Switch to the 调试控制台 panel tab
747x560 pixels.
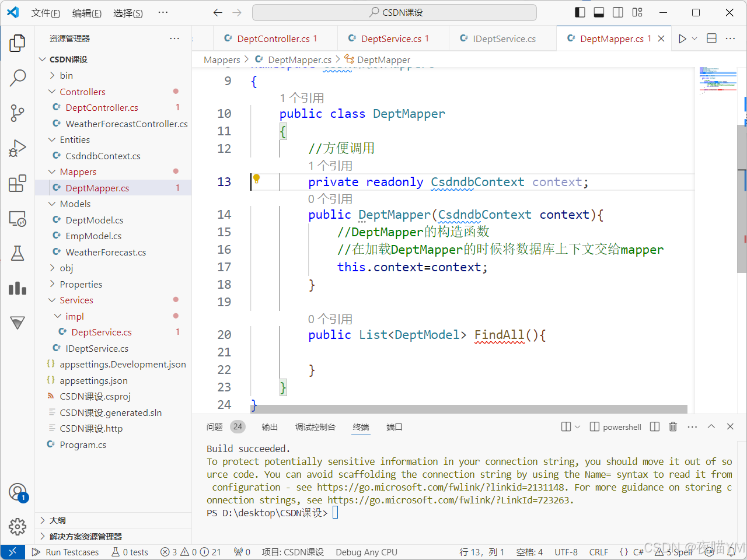pos(315,427)
